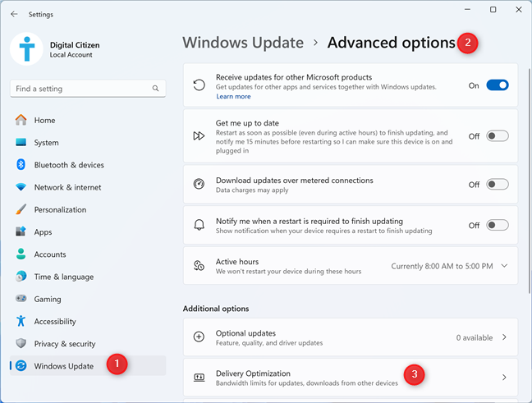The width and height of the screenshot is (532, 403).
Task: Open Accessibility settings
Action: tap(88, 321)
